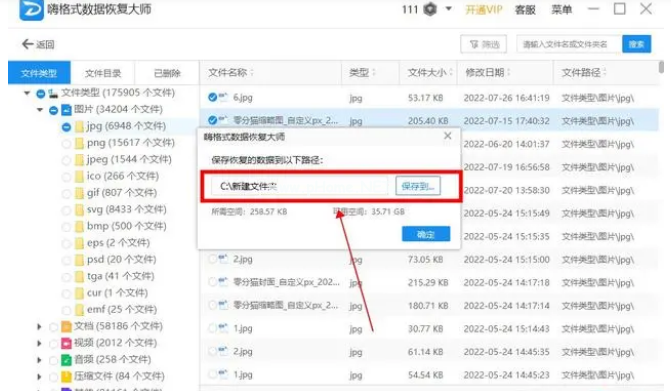The image size is (671, 391).
Task: Check the gif (807 个文件) checkbox
Action: (66, 193)
